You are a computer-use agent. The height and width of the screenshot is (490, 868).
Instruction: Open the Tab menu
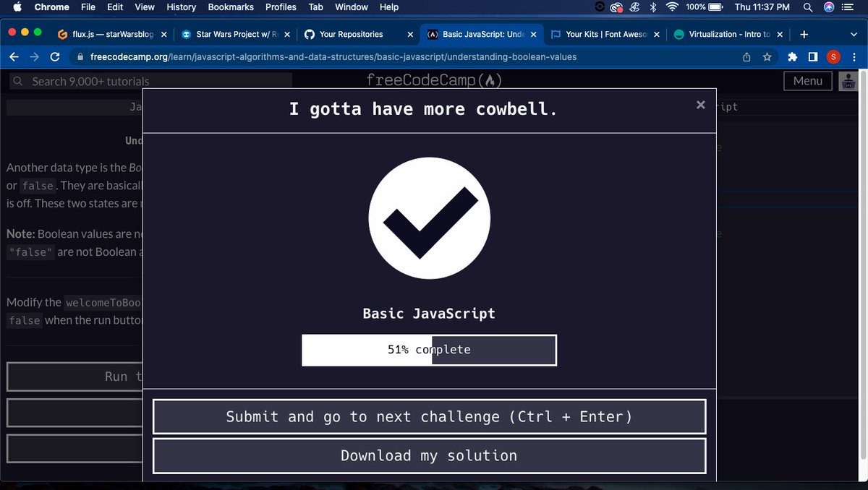[x=315, y=7]
